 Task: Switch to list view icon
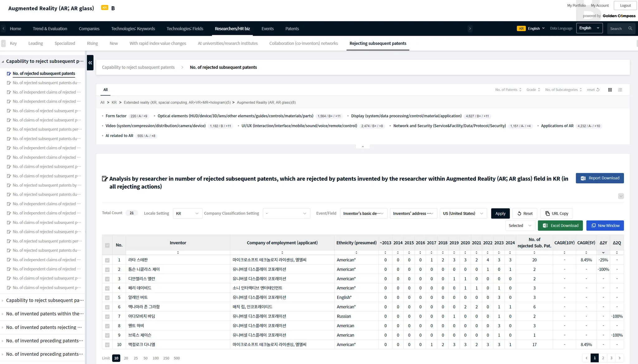(620, 90)
